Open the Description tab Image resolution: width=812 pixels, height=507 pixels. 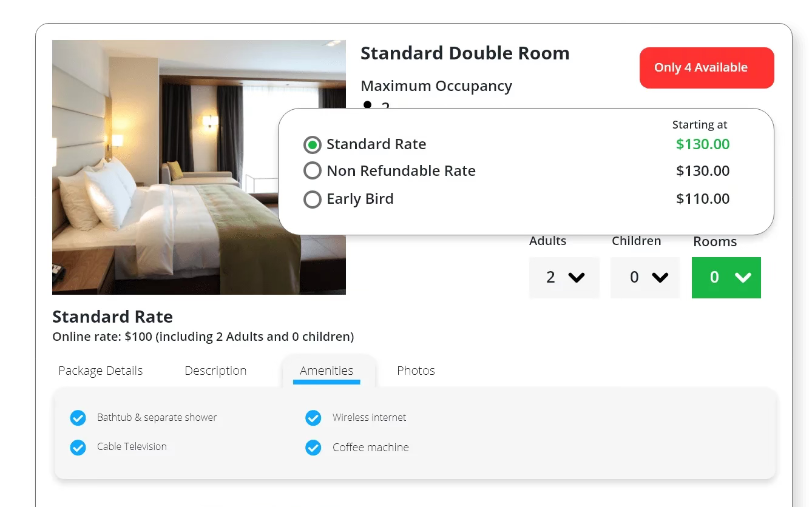click(x=215, y=371)
